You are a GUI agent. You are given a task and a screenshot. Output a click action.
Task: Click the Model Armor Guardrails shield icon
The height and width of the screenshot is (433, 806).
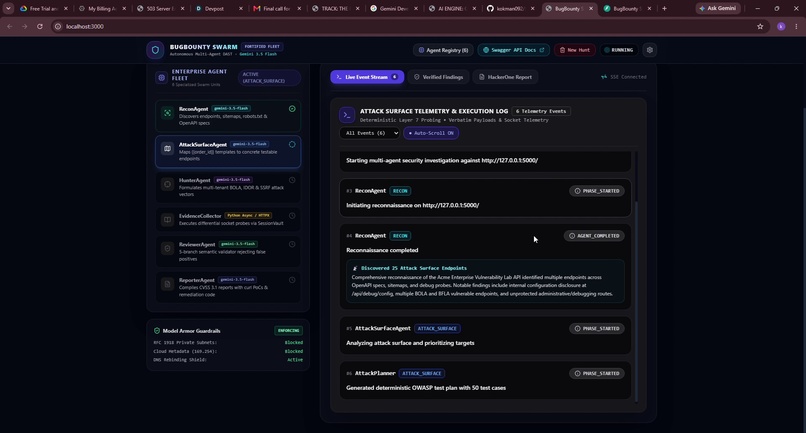click(x=157, y=331)
